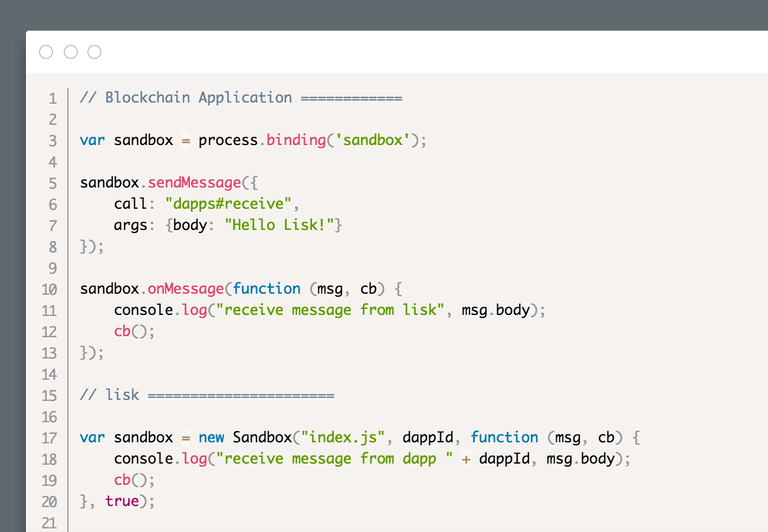Viewport: 768px width, 532px height.
Task: Click "dappId" on line 18
Action: tap(504, 459)
